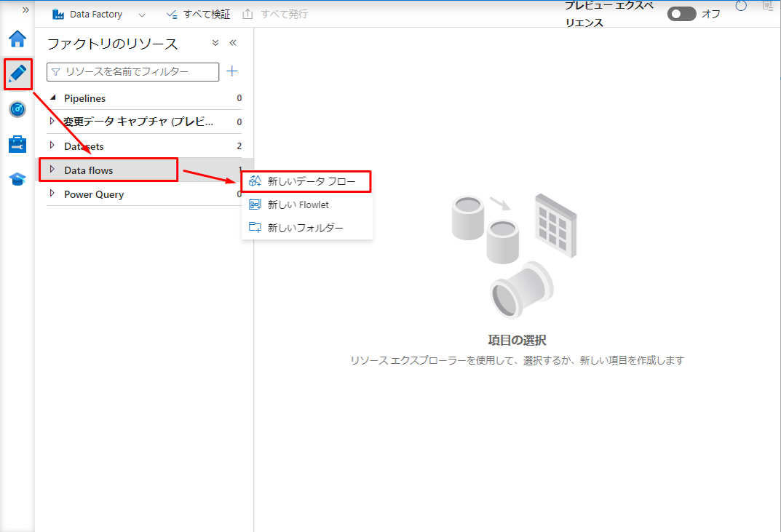Open the Manage toolbox icon
This screenshot has height=532, width=781.
coord(17,144)
